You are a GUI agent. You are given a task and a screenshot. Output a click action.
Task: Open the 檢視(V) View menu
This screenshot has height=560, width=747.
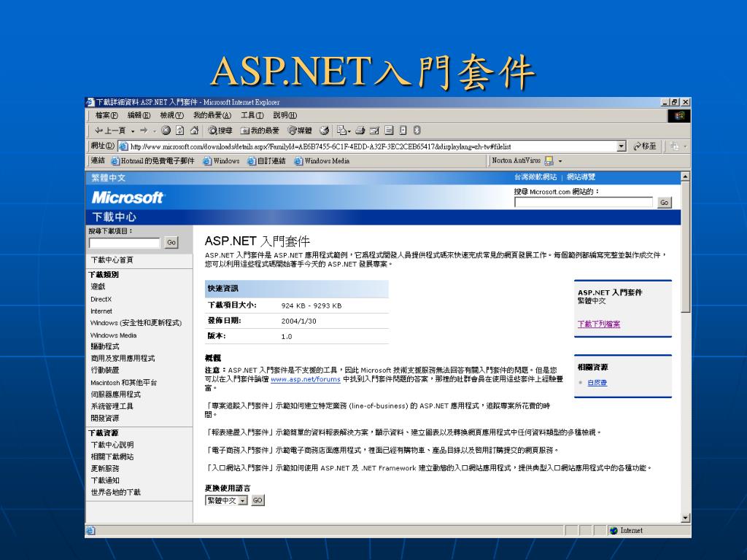click(171, 115)
